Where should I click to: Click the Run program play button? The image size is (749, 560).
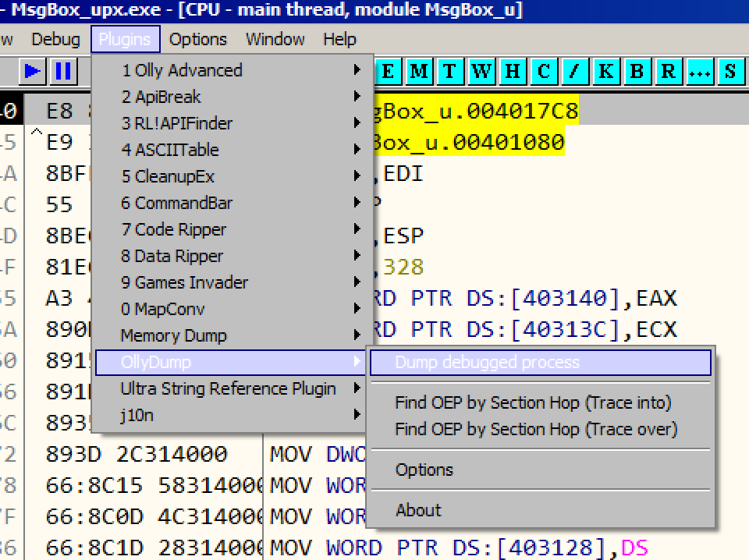click(33, 71)
